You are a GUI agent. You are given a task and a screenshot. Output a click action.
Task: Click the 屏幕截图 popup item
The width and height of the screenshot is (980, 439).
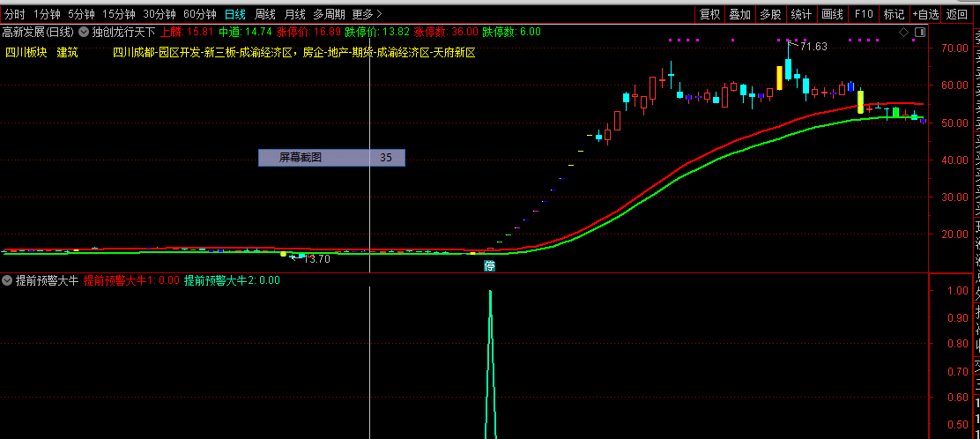(x=332, y=158)
